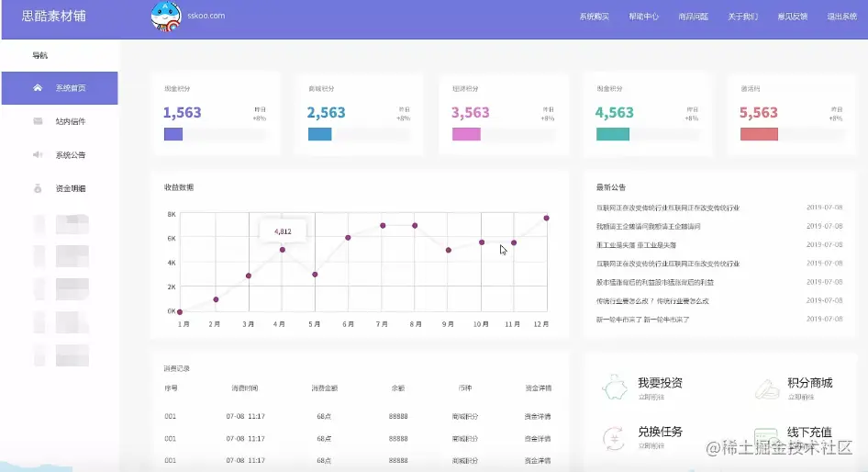Click the top navigation link left of 关于我们

click(693, 17)
